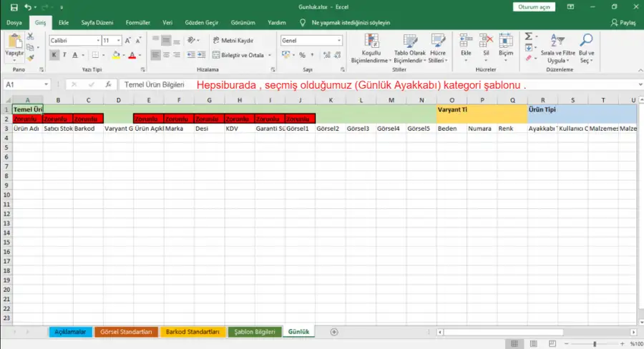644x349 pixels.
Task: Click the Cut scissors icon
Action: click(30, 36)
